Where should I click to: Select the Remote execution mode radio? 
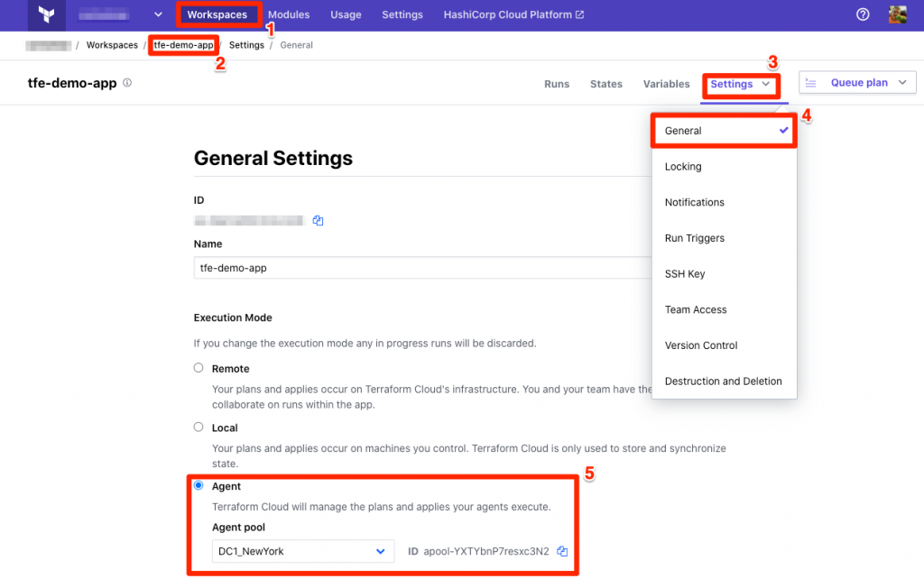click(x=199, y=368)
